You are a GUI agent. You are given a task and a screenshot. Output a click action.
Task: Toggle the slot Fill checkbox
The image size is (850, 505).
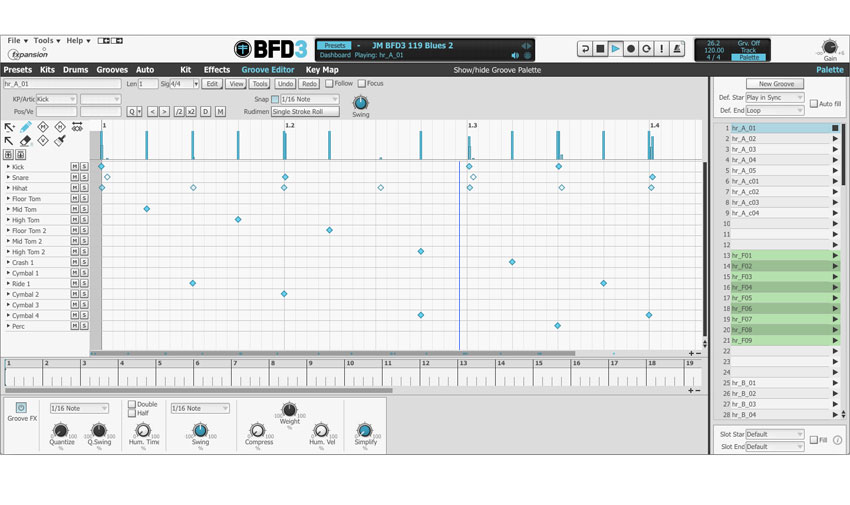tap(814, 440)
